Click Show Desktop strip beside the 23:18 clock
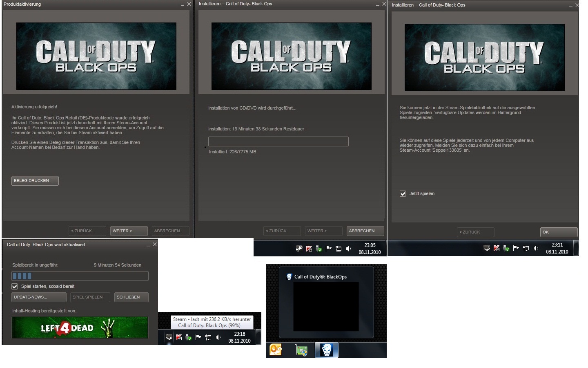 click(x=258, y=337)
